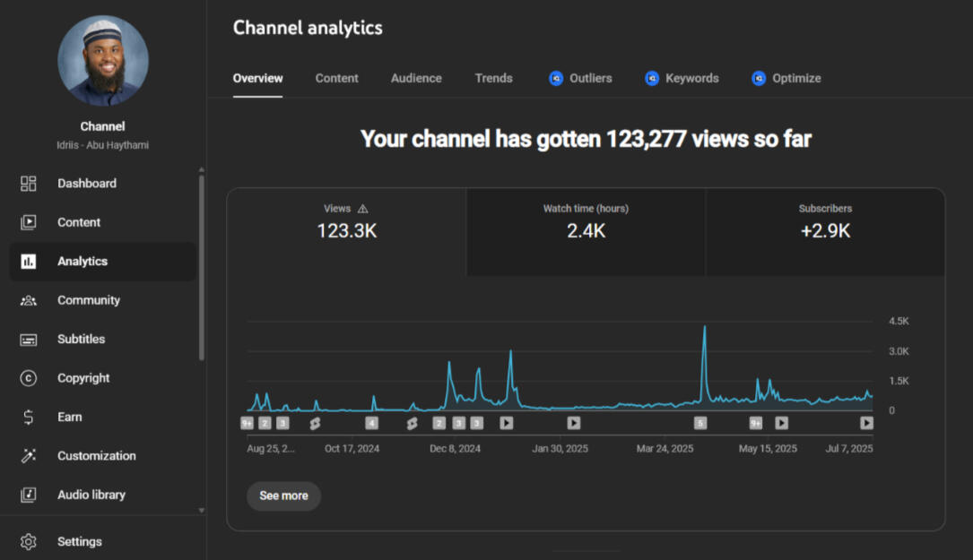This screenshot has height=560, width=973.
Task: Click the Earn dollar sign icon
Action: click(29, 418)
